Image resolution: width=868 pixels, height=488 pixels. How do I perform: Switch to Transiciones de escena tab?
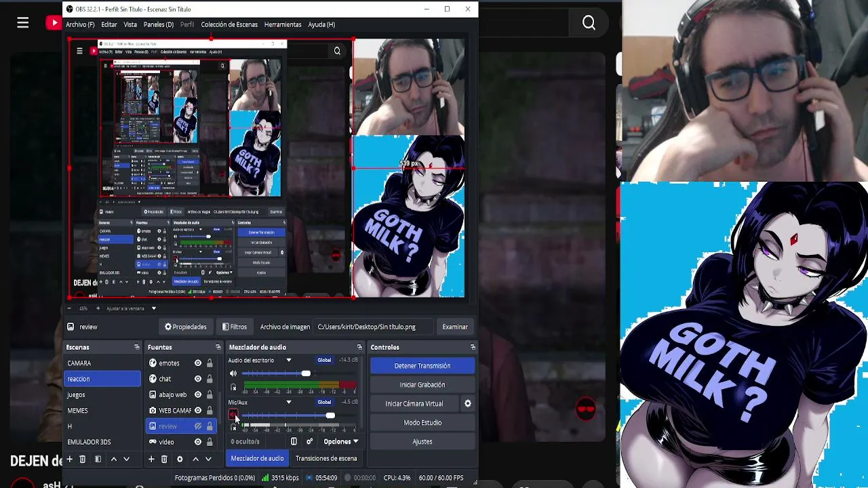[x=326, y=459]
